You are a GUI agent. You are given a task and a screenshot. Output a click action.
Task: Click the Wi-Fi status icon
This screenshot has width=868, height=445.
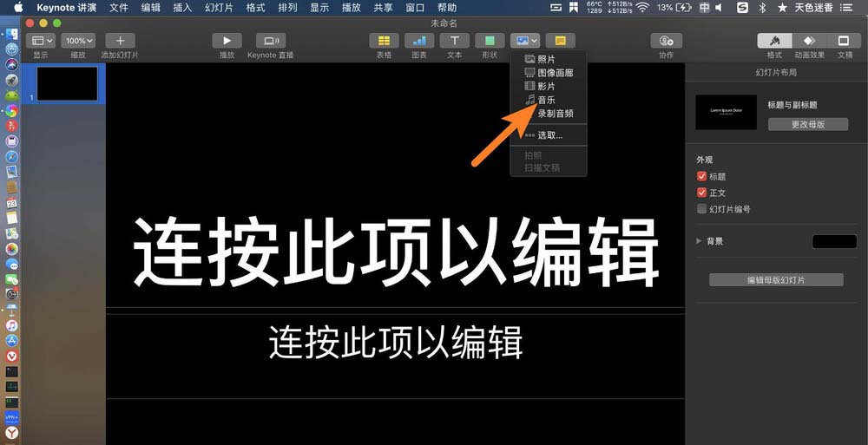click(x=642, y=8)
